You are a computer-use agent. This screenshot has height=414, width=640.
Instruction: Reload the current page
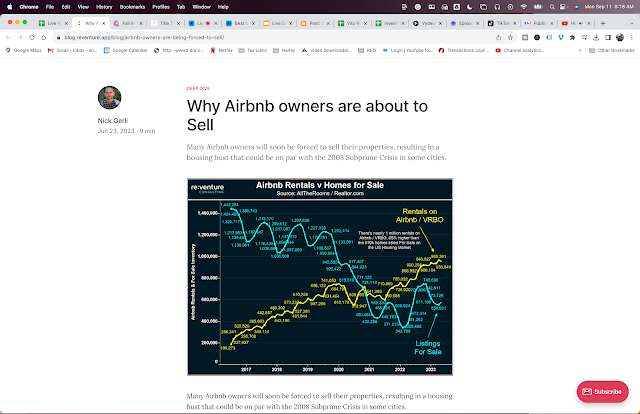point(32,38)
